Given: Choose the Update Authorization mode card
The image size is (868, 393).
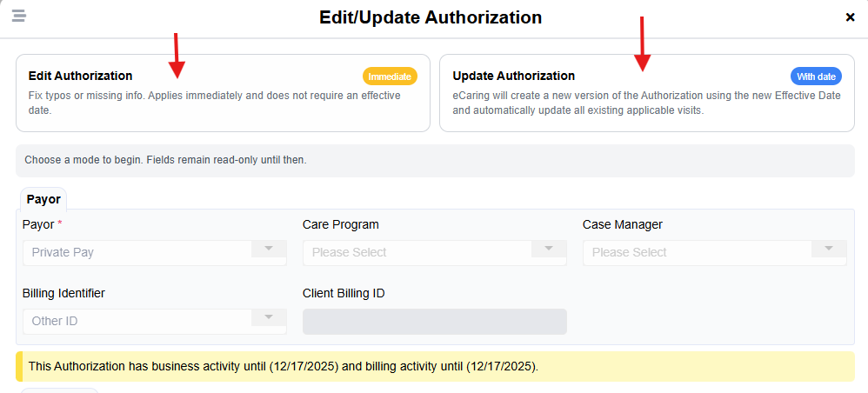Looking at the screenshot, I should point(646,93).
